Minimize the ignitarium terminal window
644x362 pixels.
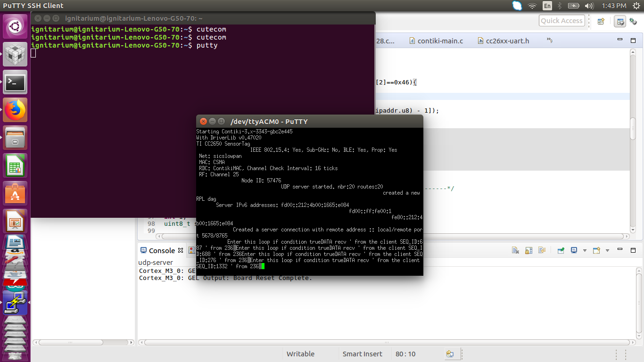click(47, 18)
